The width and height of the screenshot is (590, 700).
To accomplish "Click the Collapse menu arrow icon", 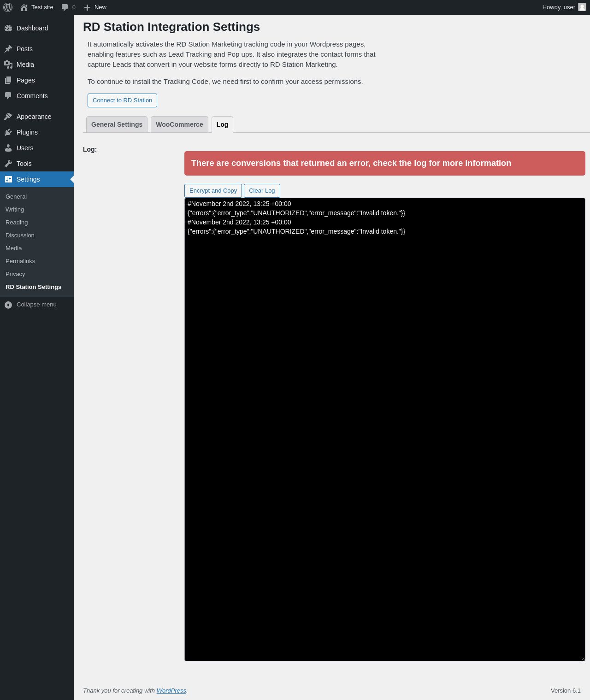I will 8,305.
